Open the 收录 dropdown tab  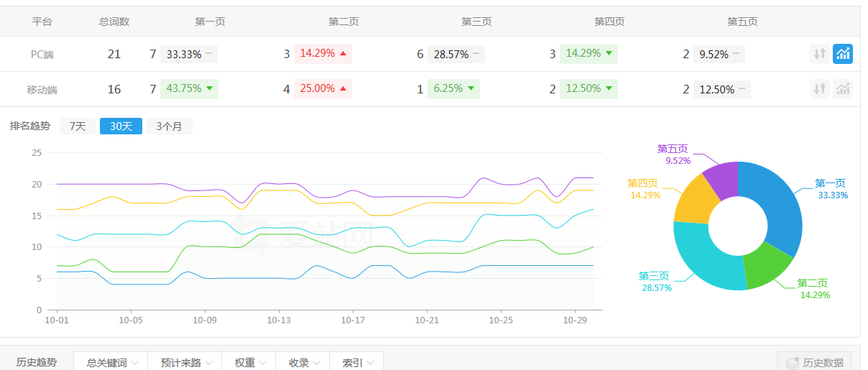coord(303,363)
